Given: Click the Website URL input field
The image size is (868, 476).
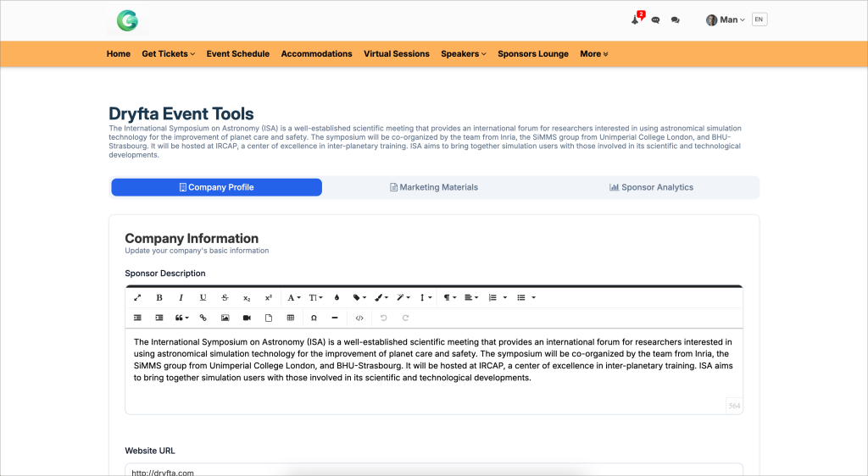Looking at the screenshot, I should point(434,470).
